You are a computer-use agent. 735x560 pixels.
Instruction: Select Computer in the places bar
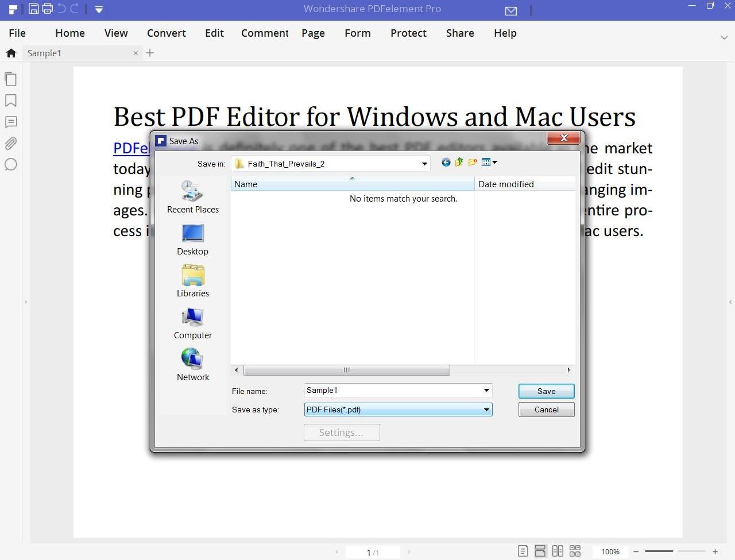point(193,323)
